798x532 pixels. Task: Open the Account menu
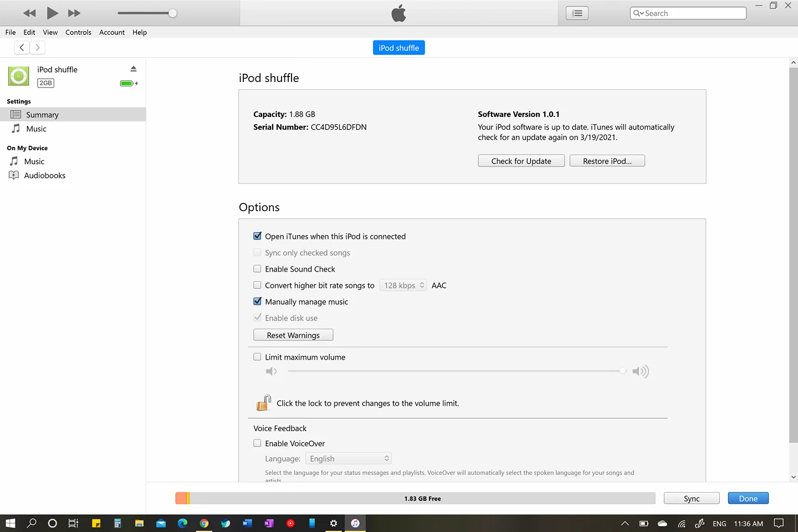(x=112, y=32)
